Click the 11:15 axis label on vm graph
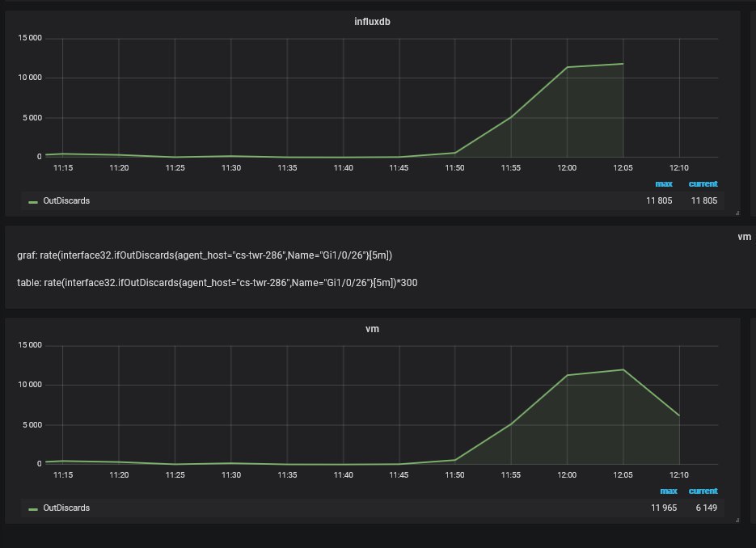Screen dimensions: 756x548 tap(63, 474)
